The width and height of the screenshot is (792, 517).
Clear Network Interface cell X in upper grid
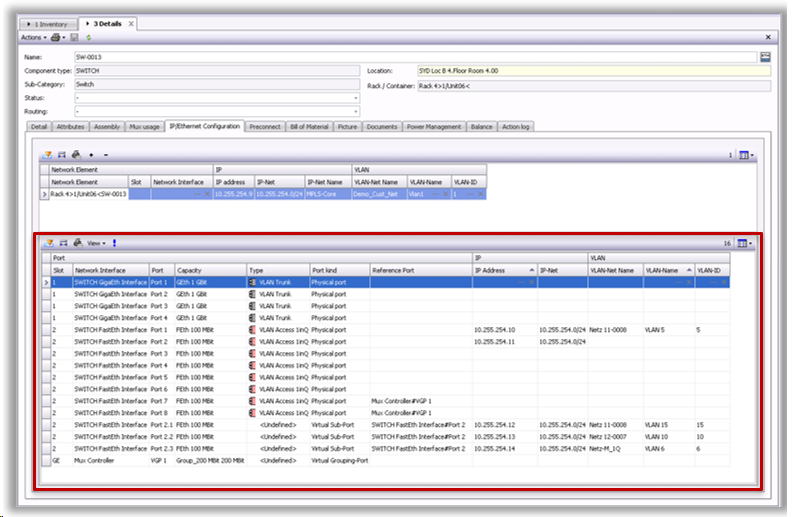[x=207, y=194]
